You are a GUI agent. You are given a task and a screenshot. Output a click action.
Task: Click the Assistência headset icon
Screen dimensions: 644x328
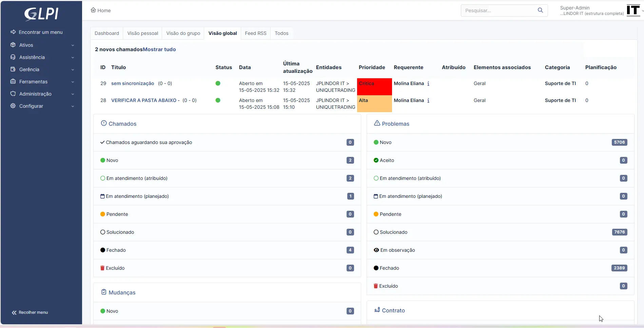(x=13, y=57)
